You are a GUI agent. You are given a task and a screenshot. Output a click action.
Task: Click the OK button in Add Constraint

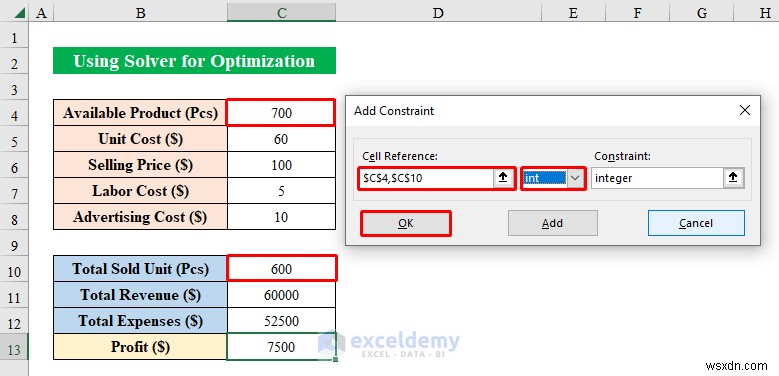[x=405, y=224]
